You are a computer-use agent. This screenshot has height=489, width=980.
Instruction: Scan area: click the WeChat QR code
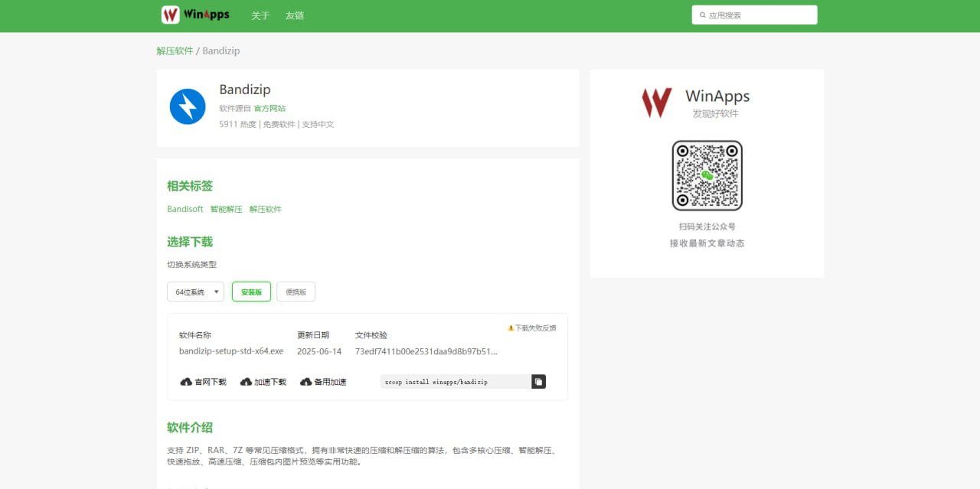pyautogui.click(x=706, y=175)
